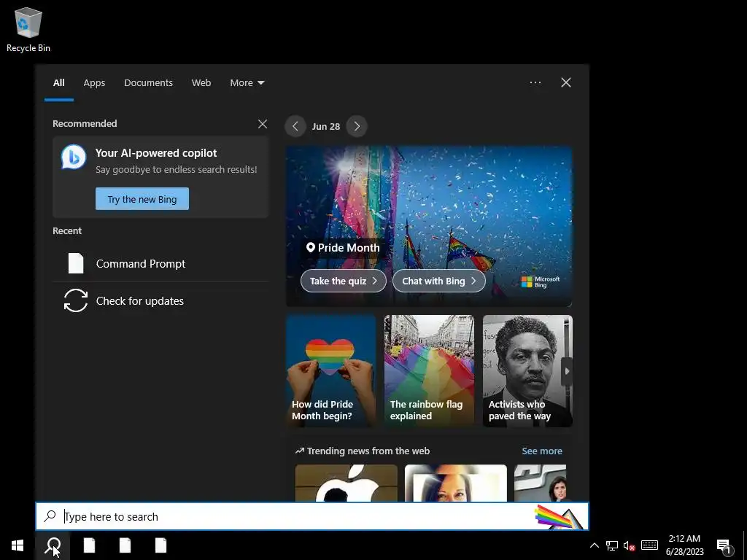Click Your AI-powered copilot heading
Screen dimensions: 747x560
[156, 153]
